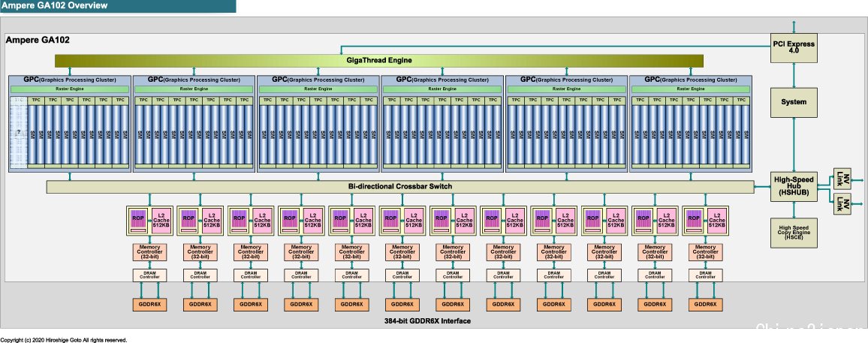Select the disabled TPC marked with "?"
This screenshot has width=868, height=343.
[x=19, y=131]
